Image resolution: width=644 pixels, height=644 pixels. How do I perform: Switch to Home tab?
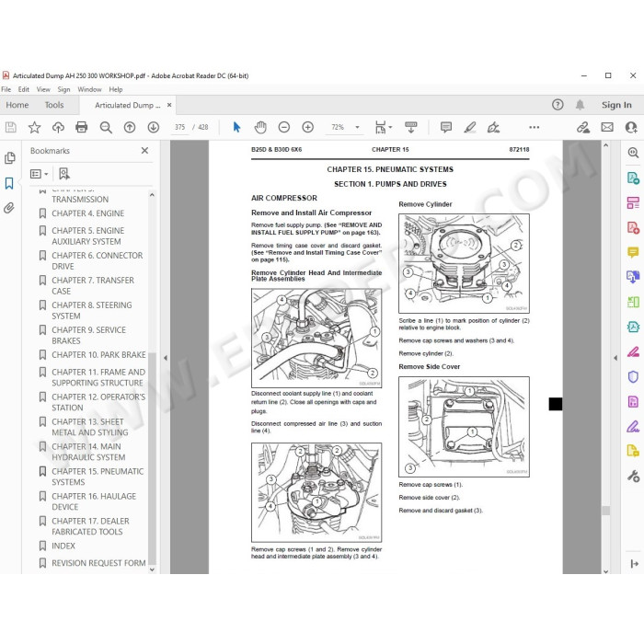(x=17, y=105)
